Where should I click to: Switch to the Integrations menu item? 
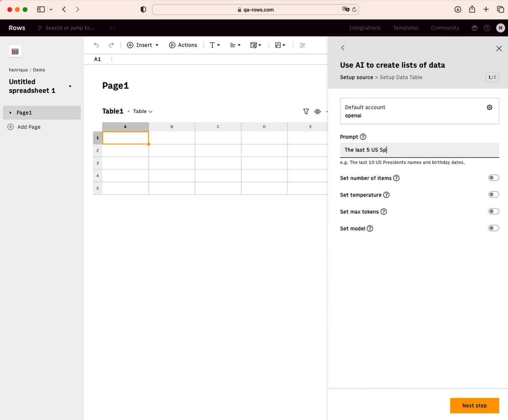point(365,28)
